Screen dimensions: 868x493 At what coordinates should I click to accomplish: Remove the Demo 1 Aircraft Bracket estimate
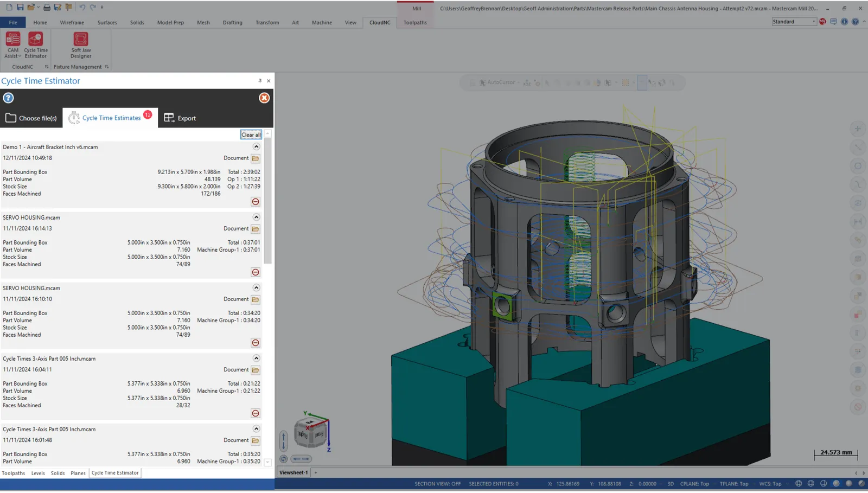256,202
